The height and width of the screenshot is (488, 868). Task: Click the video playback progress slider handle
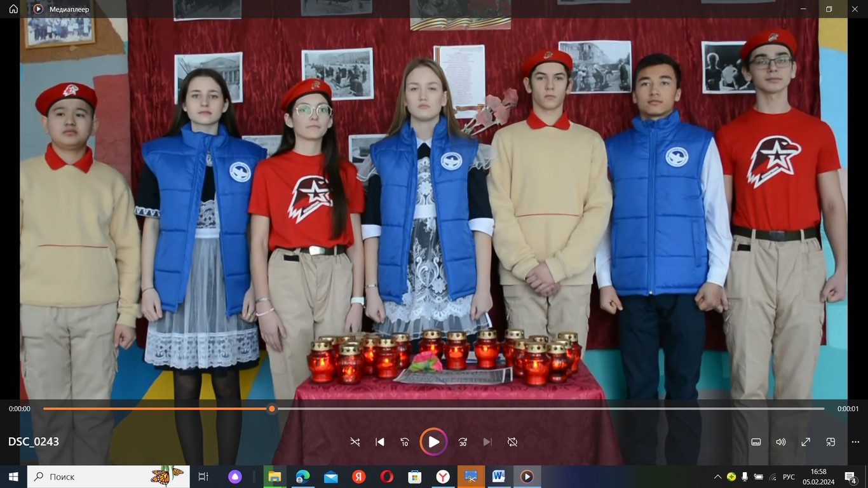pos(272,409)
